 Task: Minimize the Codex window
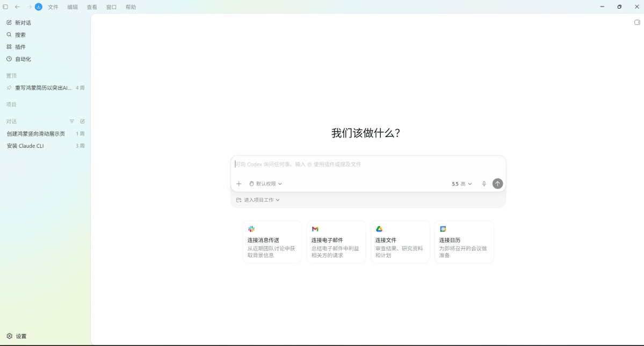(x=602, y=7)
